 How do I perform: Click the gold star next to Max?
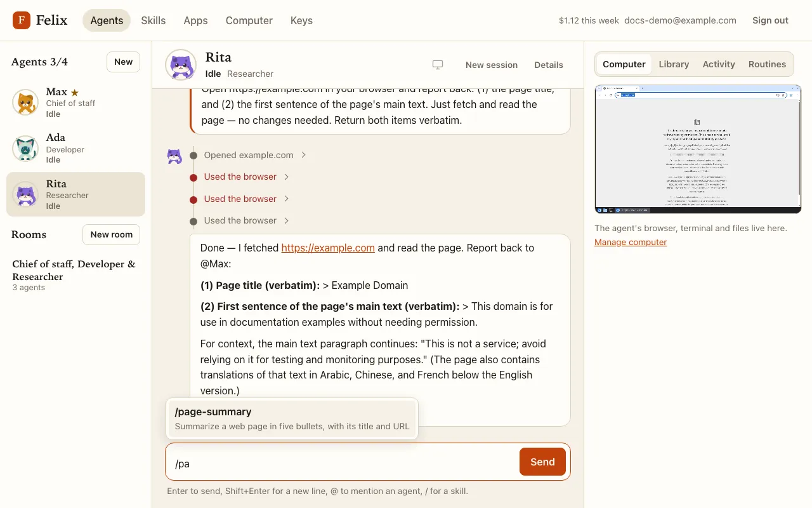pos(75,93)
